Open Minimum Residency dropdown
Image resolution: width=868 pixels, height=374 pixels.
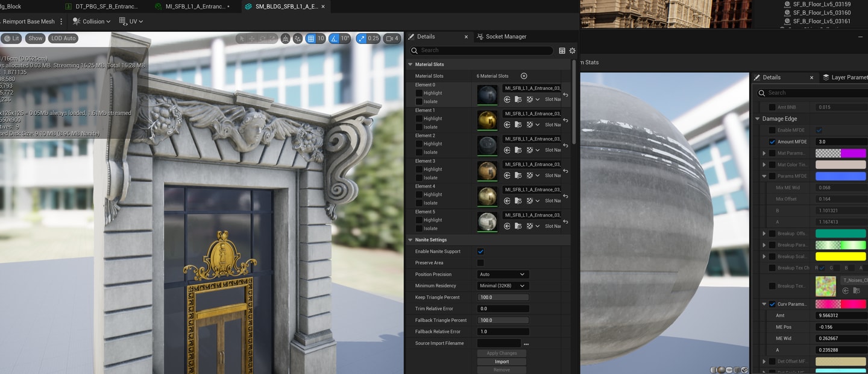click(x=503, y=286)
